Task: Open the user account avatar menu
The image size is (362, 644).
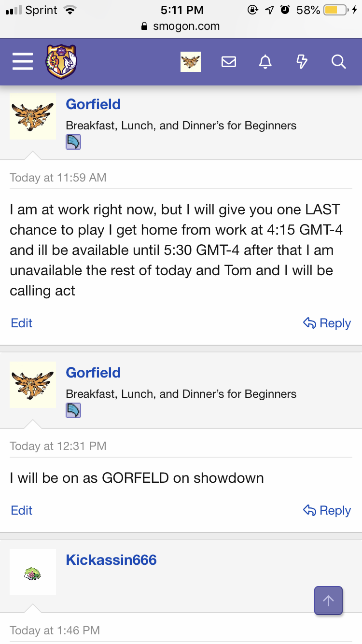Action: point(191,62)
